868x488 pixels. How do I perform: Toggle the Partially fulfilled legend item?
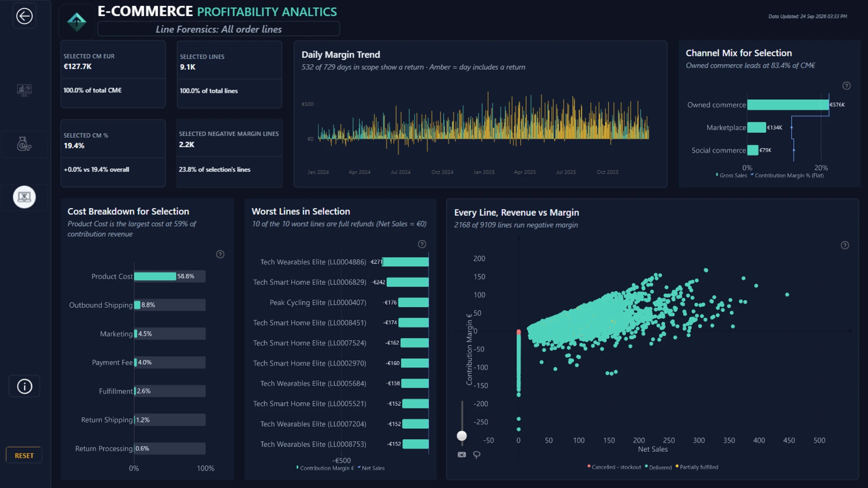pos(697,467)
